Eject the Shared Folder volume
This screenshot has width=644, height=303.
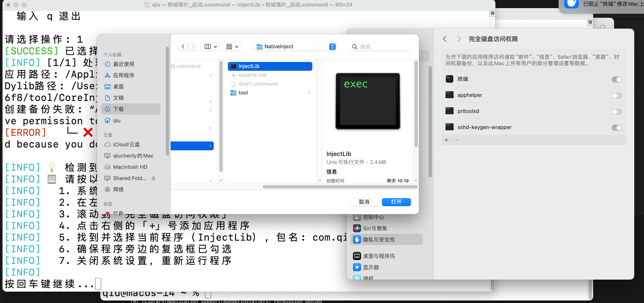coord(153,178)
